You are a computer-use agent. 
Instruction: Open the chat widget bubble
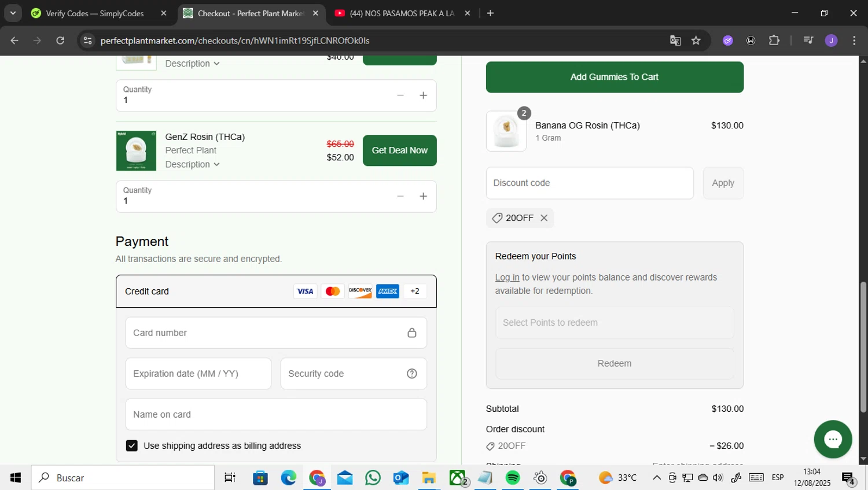click(x=833, y=439)
